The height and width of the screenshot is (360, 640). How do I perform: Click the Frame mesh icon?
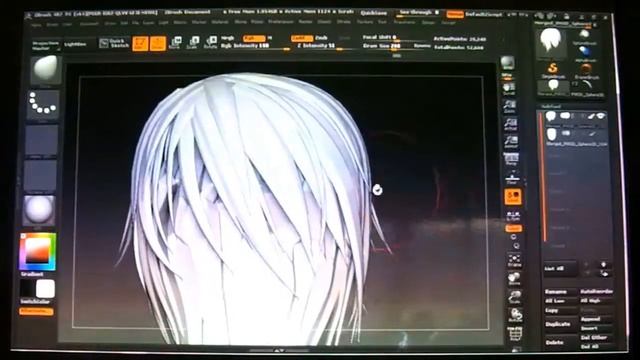[x=514, y=260]
